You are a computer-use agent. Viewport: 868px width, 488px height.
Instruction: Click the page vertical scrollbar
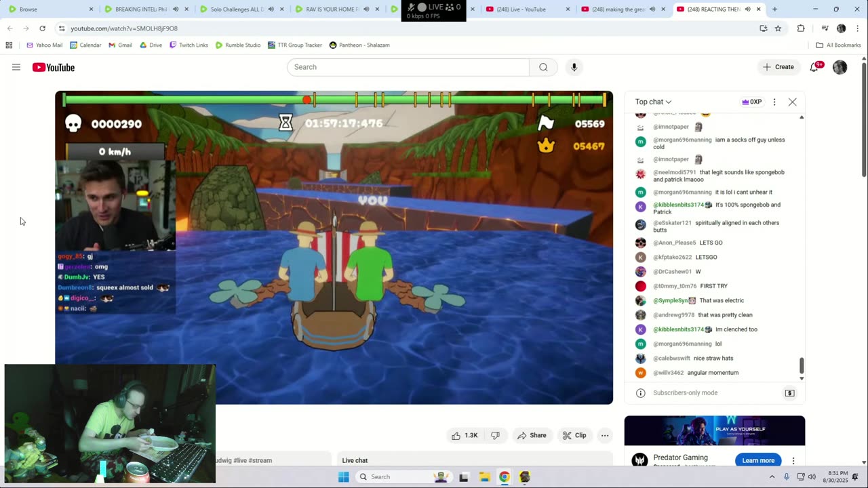[x=864, y=119]
